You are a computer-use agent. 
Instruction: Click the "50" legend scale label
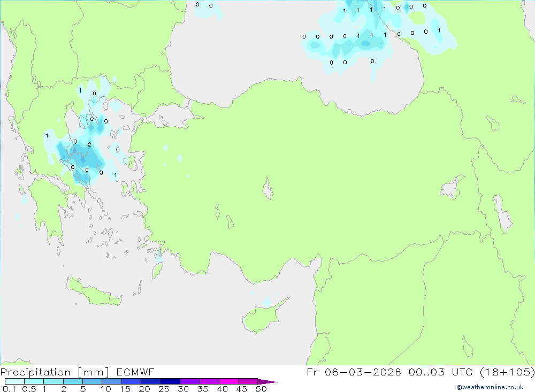tap(261, 389)
